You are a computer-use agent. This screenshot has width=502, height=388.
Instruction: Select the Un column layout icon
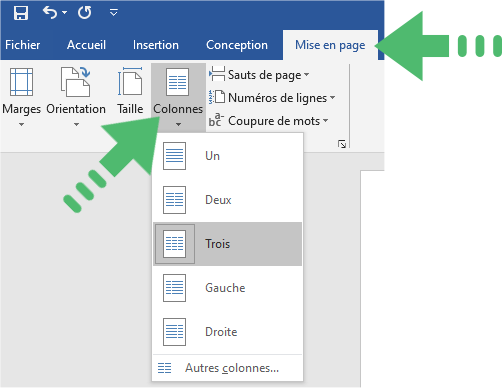(174, 156)
